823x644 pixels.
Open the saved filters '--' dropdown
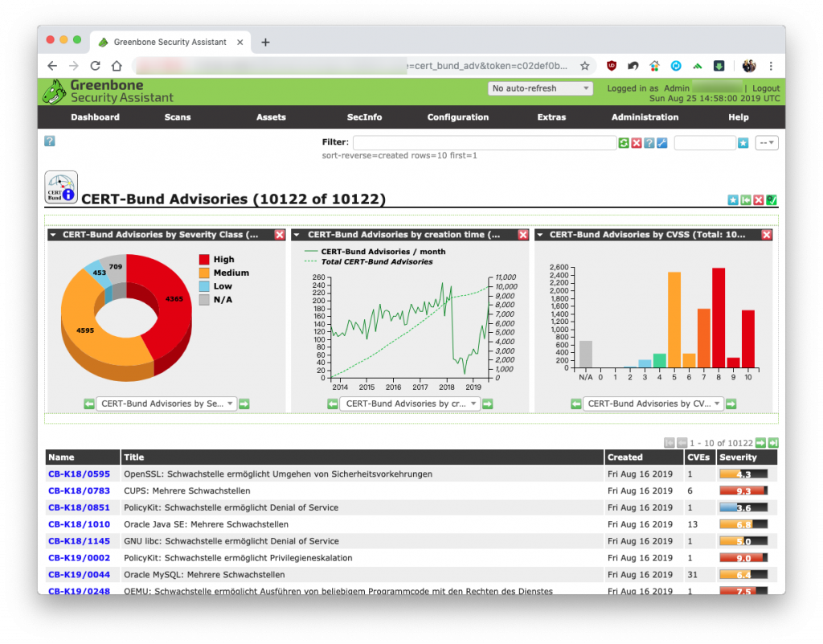[766, 143]
